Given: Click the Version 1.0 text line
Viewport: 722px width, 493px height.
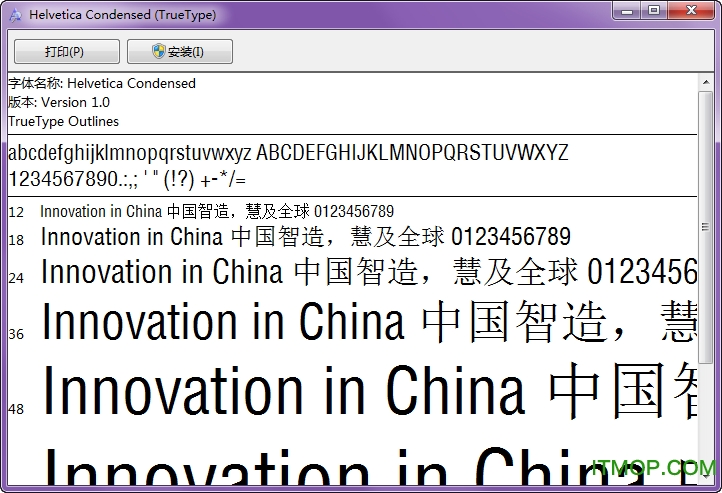Looking at the screenshot, I should tap(59, 102).
